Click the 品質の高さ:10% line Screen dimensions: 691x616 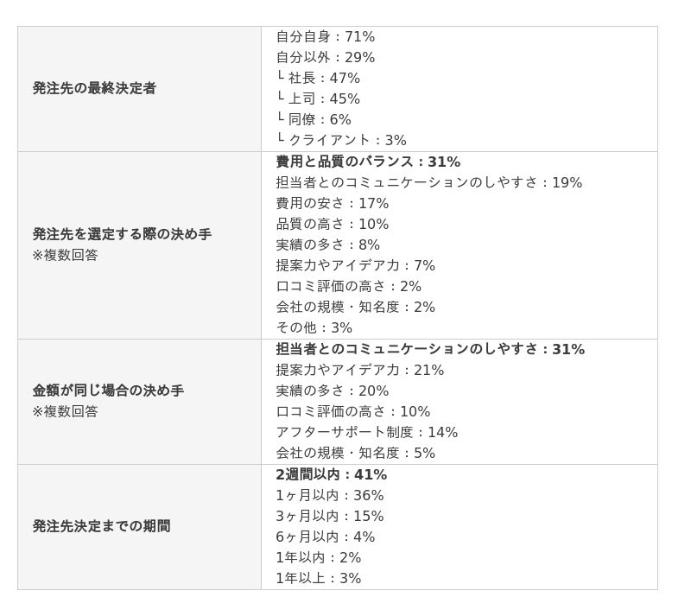(333, 224)
